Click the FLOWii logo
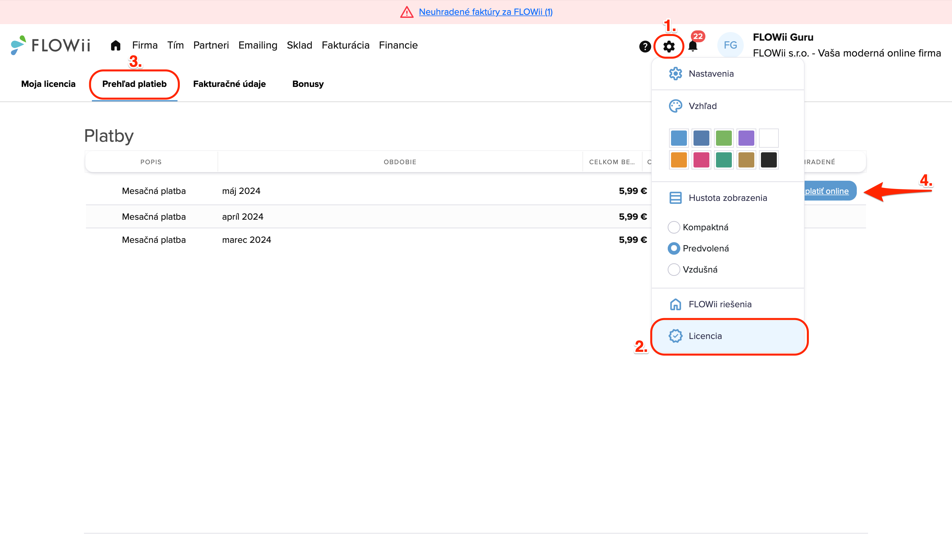 [x=51, y=45]
